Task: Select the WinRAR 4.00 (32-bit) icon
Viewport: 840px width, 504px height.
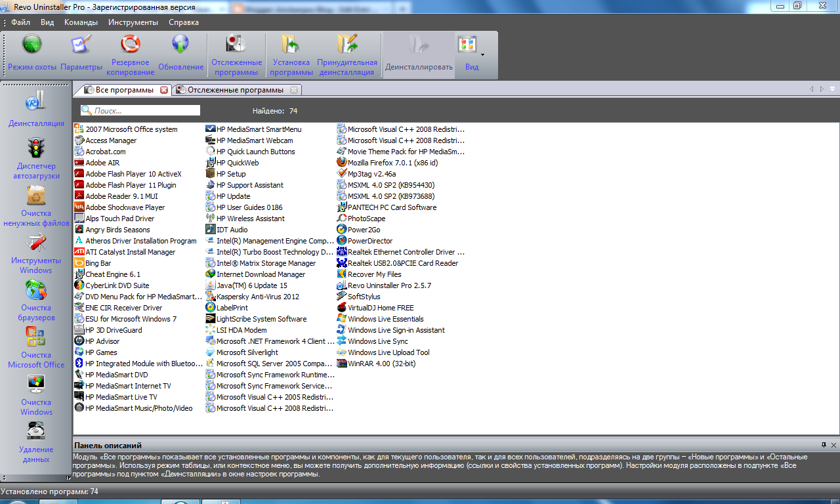Action: click(x=342, y=364)
